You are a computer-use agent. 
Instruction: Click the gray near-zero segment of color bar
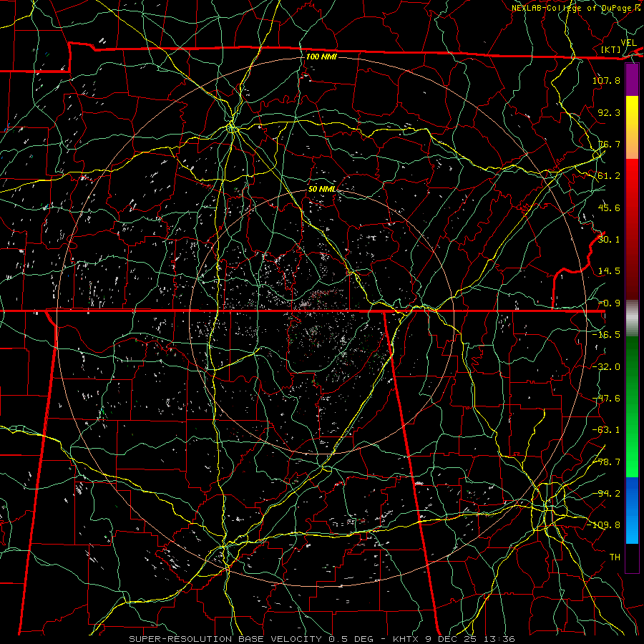[632, 318]
